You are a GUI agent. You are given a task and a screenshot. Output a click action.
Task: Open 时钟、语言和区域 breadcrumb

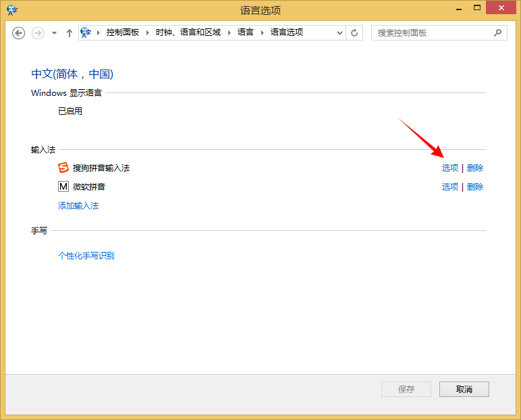[x=188, y=32]
